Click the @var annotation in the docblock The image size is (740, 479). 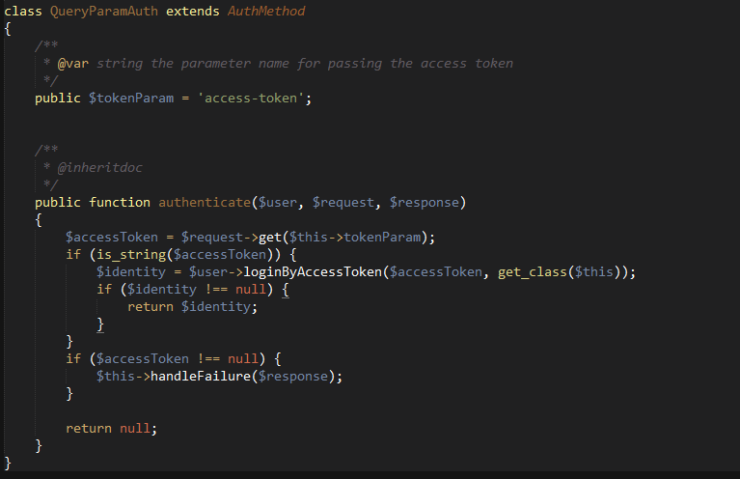click(x=73, y=63)
